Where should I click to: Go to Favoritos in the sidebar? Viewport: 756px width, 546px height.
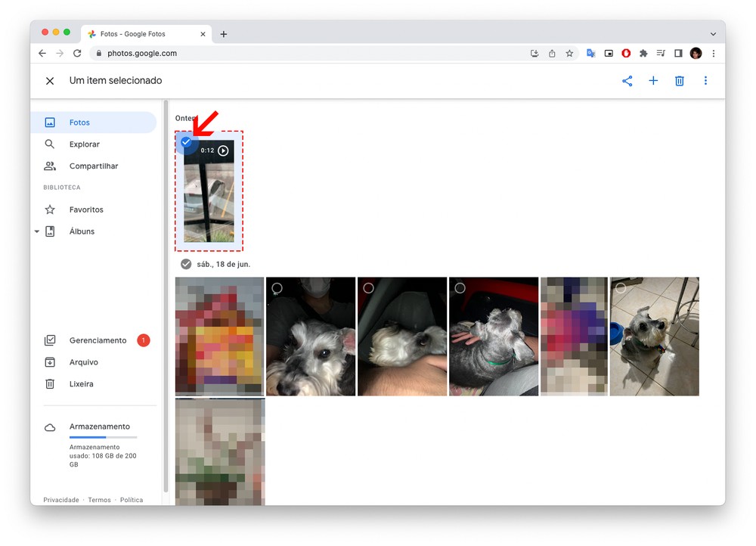pos(86,209)
